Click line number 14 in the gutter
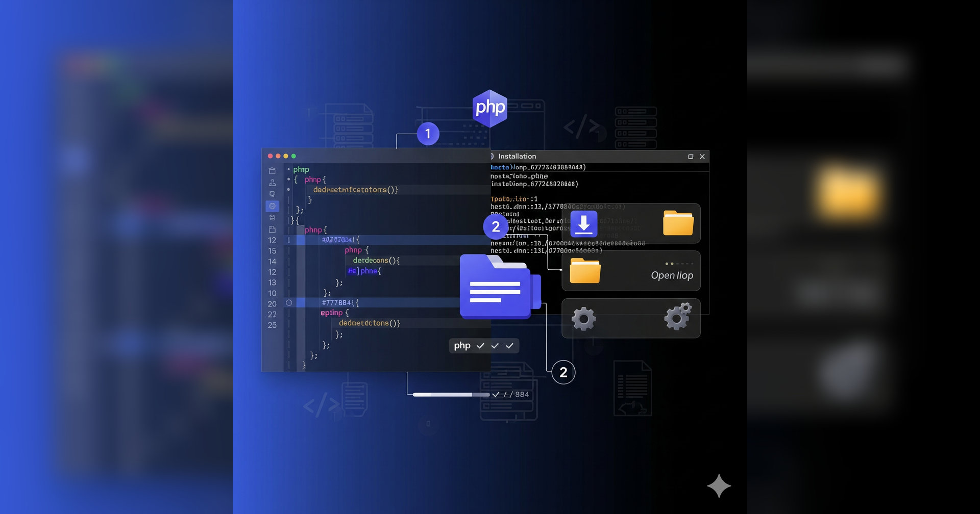This screenshot has height=514, width=980. (x=272, y=262)
